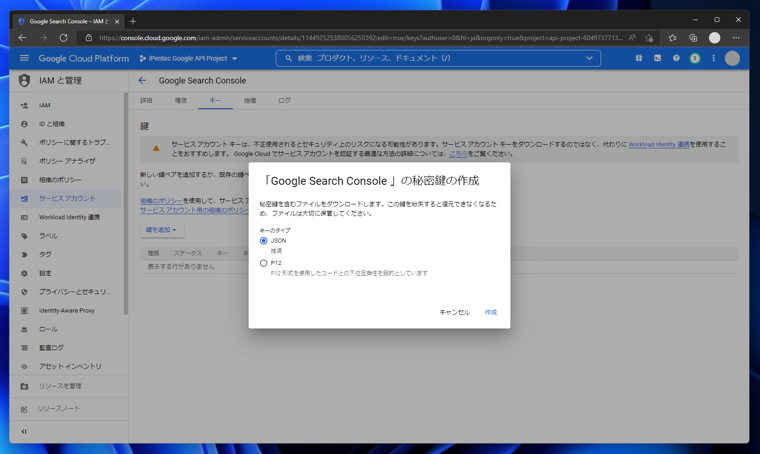Screen dimensions: 760x454
Task: Open the read aloud icon in address bar
Action: coord(632,38)
